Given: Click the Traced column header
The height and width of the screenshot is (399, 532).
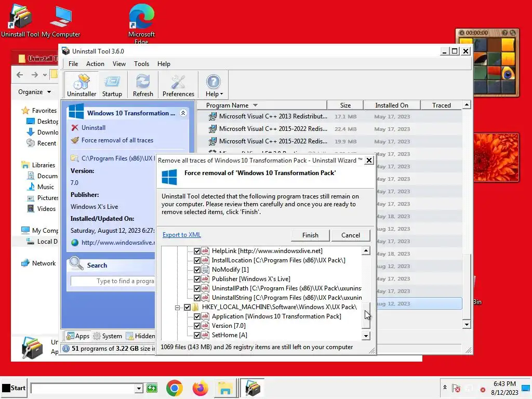Looking at the screenshot, I should point(442,105).
